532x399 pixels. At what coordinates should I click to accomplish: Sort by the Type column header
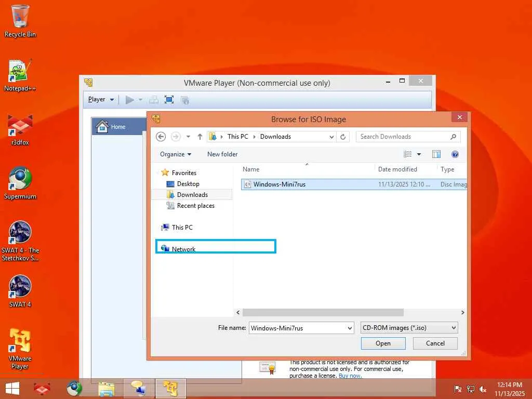click(447, 169)
